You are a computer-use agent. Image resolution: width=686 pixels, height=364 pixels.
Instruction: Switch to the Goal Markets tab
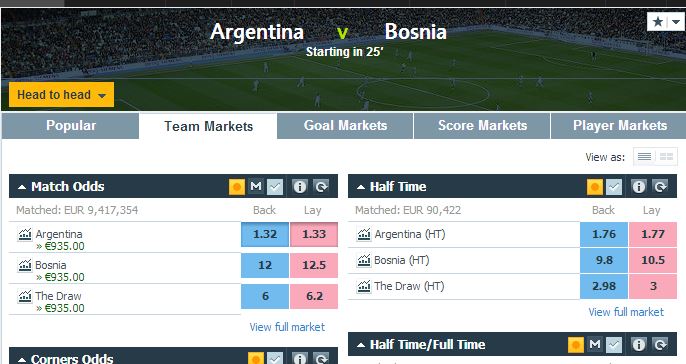tap(345, 126)
